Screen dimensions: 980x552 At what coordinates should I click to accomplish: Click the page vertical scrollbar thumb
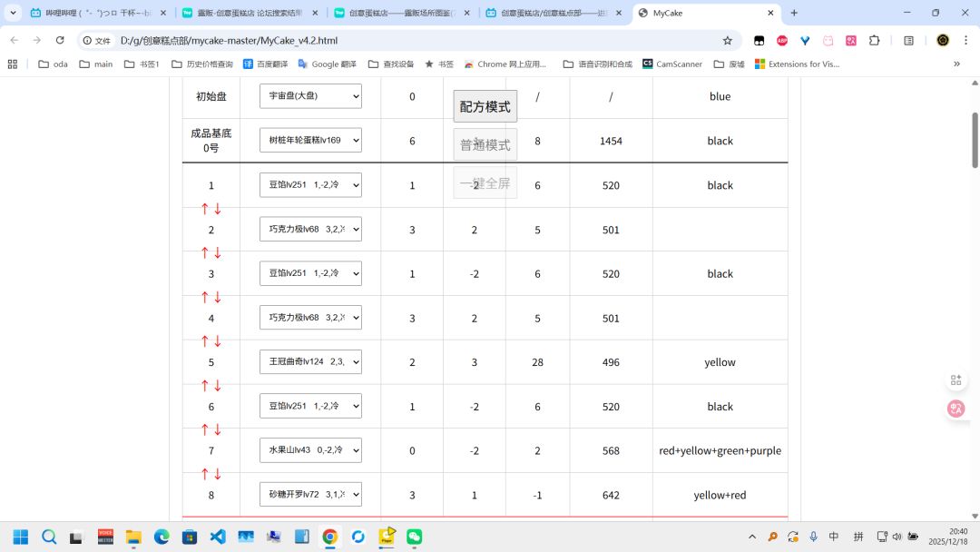pos(975,141)
